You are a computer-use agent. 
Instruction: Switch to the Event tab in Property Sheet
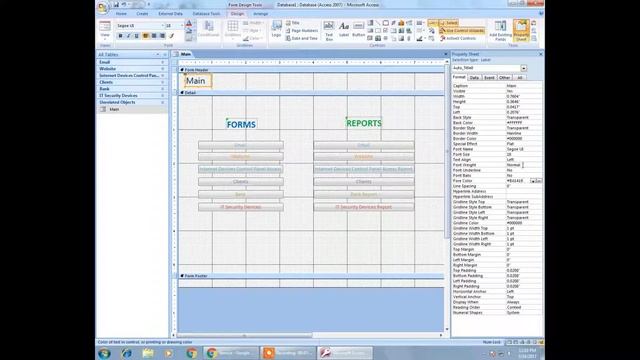pos(489,78)
